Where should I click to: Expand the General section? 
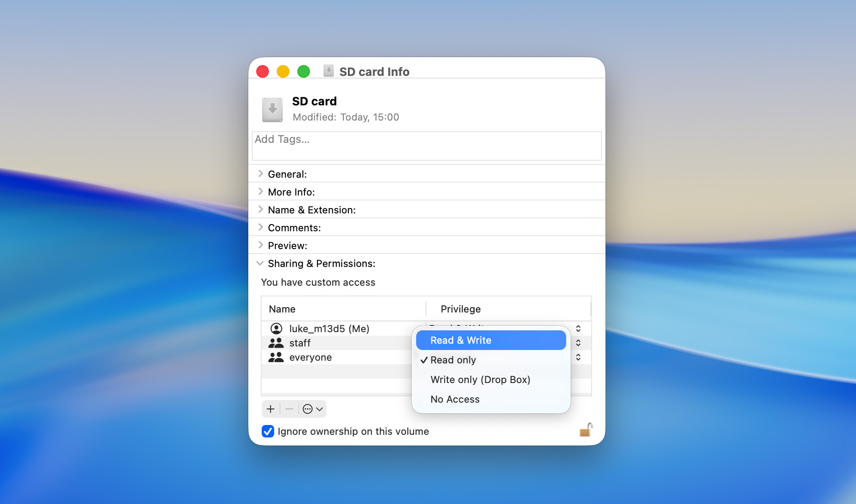[261, 174]
